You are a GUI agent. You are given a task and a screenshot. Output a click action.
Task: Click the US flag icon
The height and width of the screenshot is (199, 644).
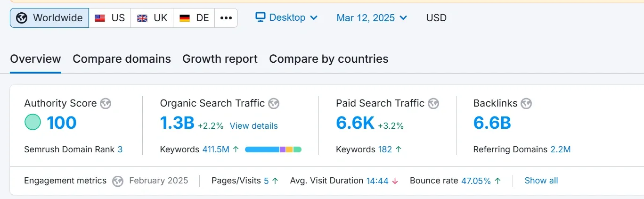[x=100, y=18]
